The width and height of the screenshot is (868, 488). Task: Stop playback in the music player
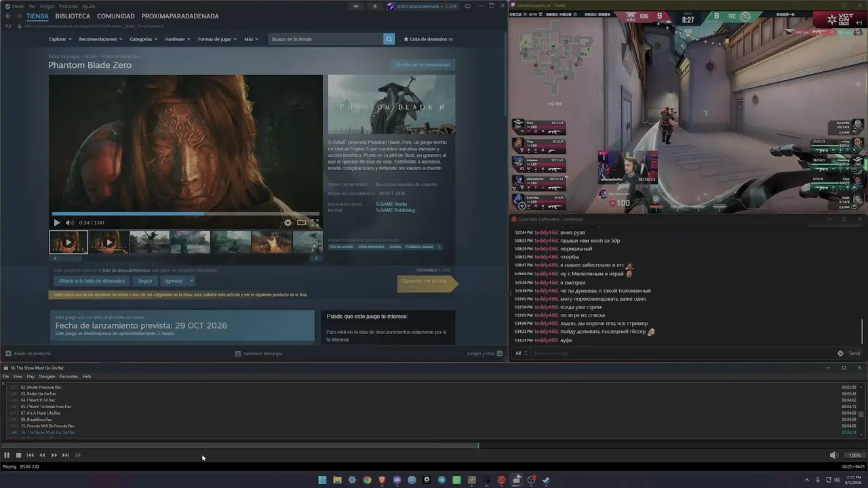tap(19, 455)
